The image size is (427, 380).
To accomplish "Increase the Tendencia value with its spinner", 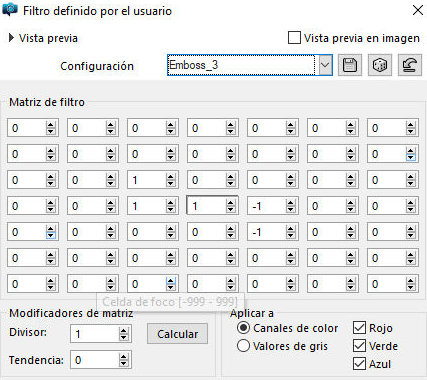I will [124, 357].
